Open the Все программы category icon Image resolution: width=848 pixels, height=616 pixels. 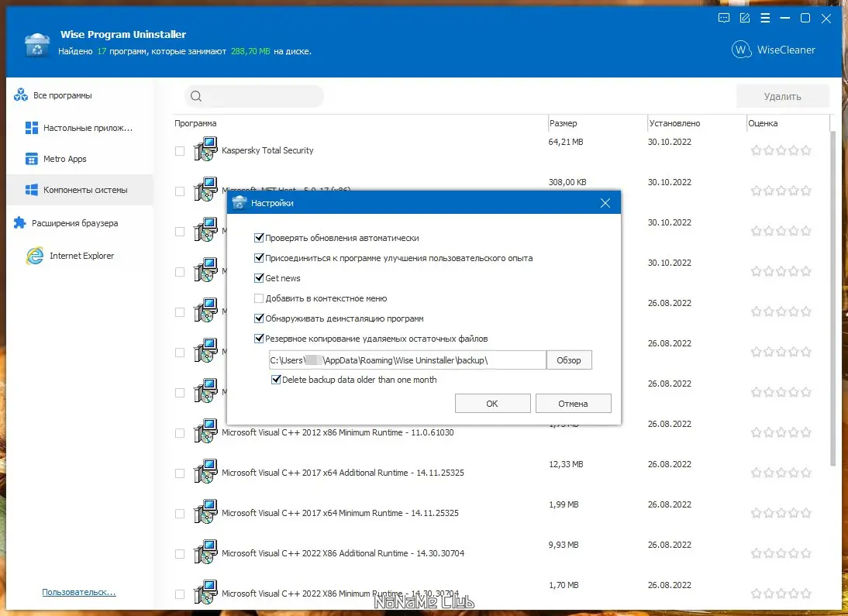point(19,95)
